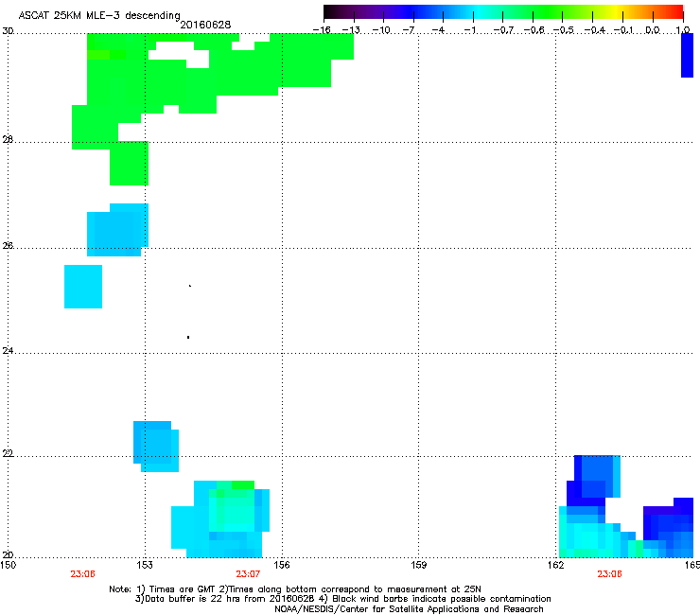Click the -4 color scale label
The image size is (700, 615).
[x=438, y=30]
